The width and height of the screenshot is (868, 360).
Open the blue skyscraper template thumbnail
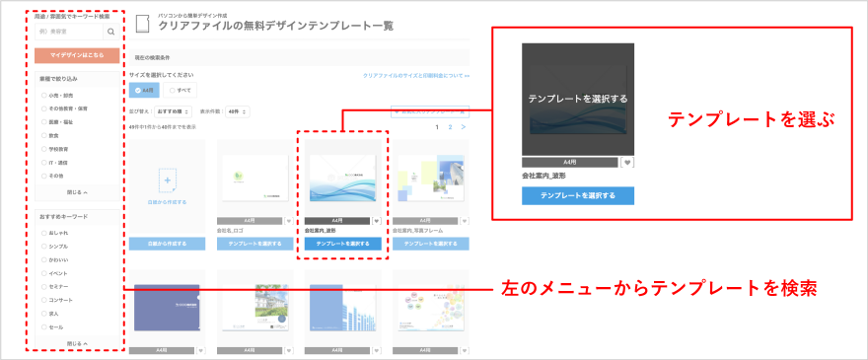point(342,308)
